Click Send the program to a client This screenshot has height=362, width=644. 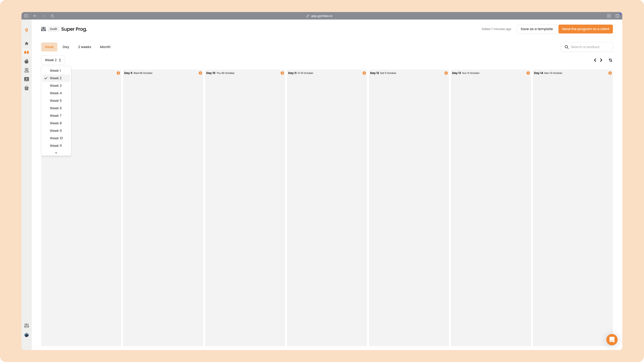[x=585, y=29]
